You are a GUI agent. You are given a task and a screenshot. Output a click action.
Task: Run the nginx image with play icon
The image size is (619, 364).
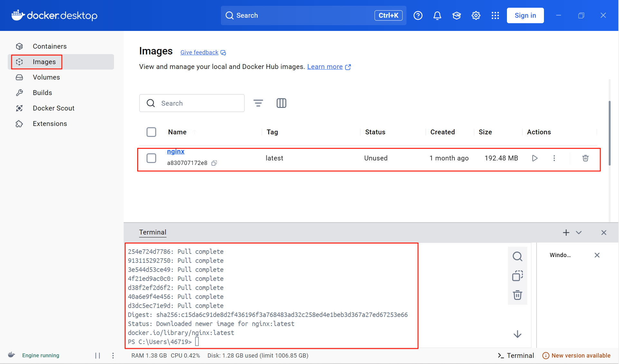[535, 158]
